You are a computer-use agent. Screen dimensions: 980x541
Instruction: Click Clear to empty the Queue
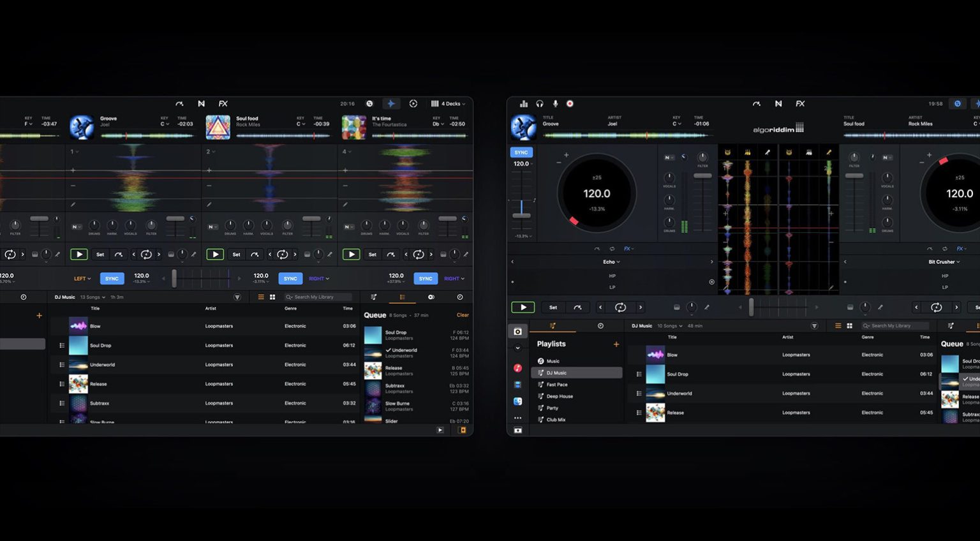pos(462,315)
